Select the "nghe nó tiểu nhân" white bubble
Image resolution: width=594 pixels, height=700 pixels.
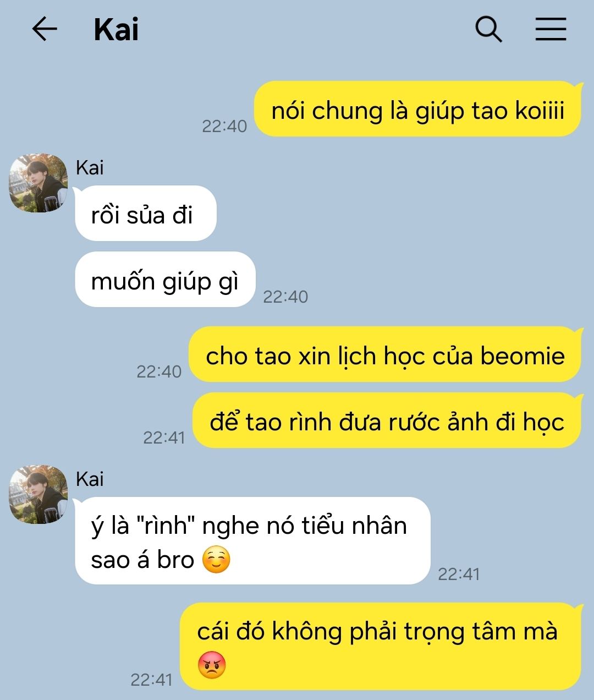click(x=252, y=541)
